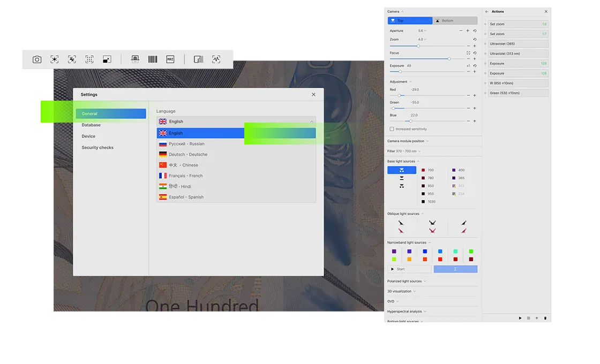Click the Red adjustment slider handle

pos(399,95)
